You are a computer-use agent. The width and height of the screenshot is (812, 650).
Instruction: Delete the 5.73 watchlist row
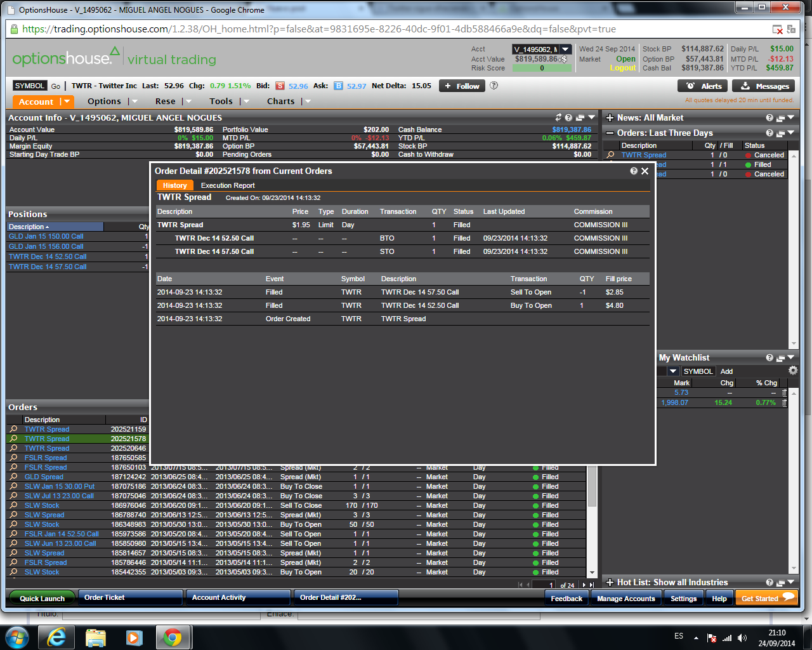pyautogui.click(x=784, y=393)
